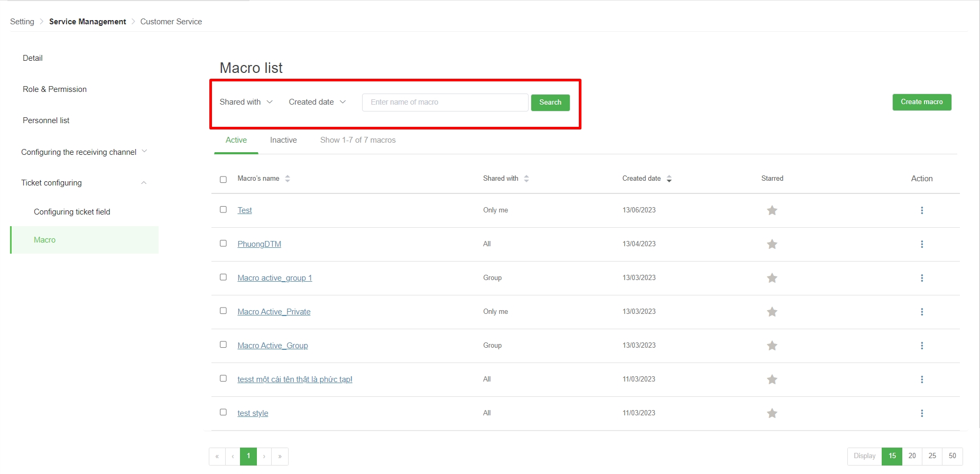
Task: Click the Create macro button
Action: (x=921, y=102)
